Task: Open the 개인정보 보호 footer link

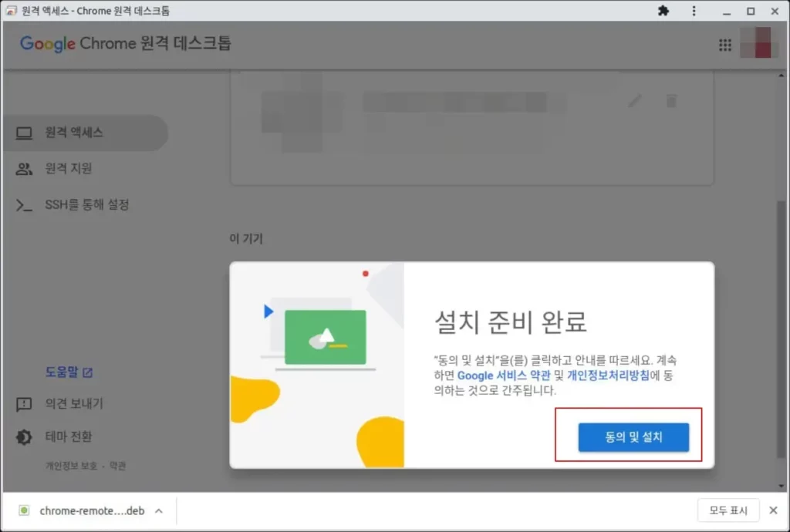Action: (71, 466)
